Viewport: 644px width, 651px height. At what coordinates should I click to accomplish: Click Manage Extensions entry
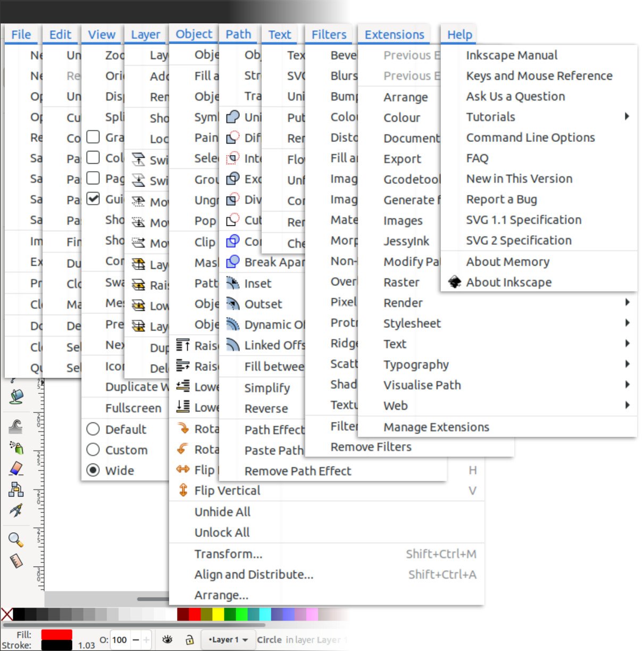[x=436, y=427]
